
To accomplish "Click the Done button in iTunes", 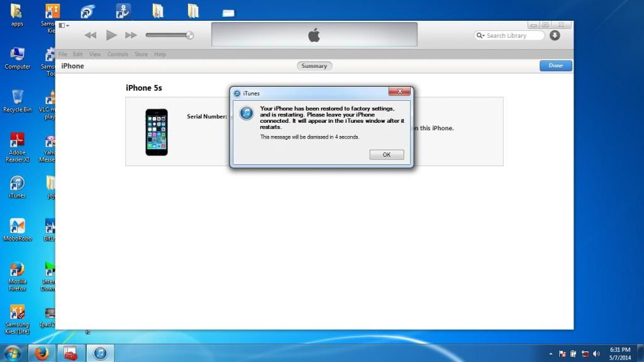I will tap(555, 66).
